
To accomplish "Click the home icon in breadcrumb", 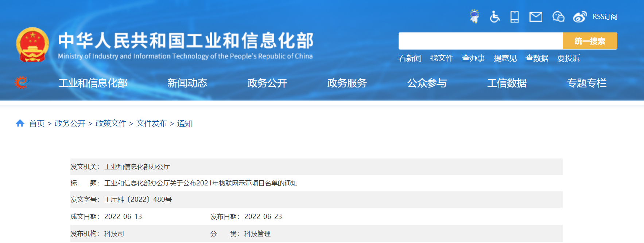I will [20, 123].
